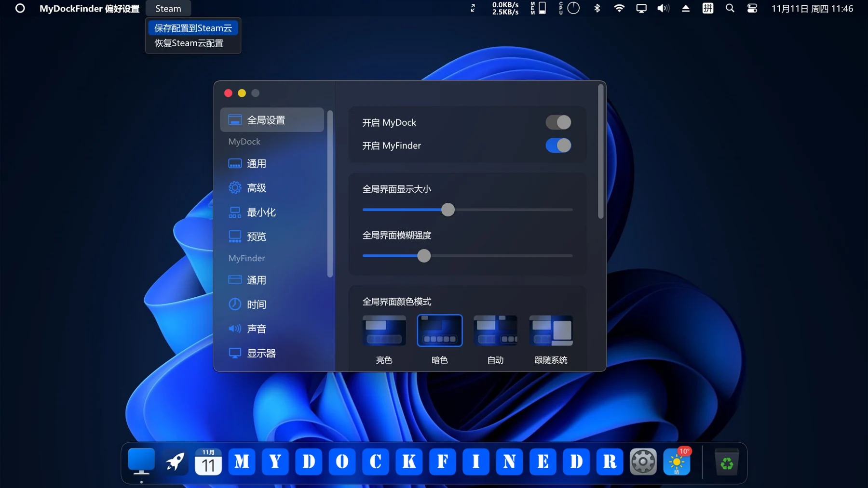868x488 pixels.
Task: Open the Launchpad rocket icon in dock
Action: (175, 462)
